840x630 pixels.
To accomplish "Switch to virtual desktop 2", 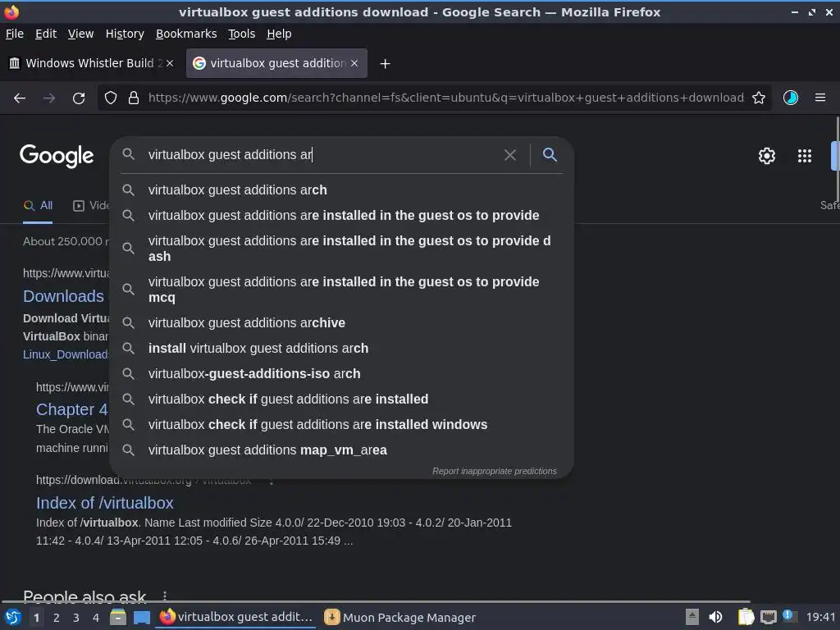I will point(57,618).
